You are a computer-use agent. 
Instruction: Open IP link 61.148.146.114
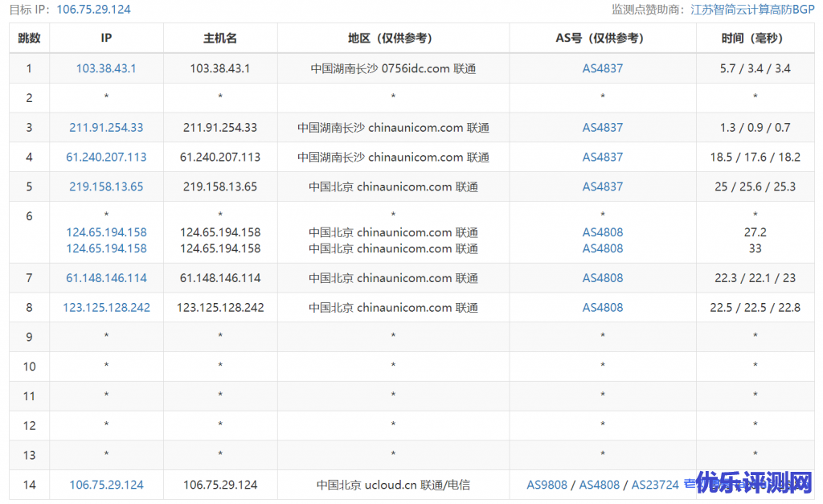pos(106,278)
